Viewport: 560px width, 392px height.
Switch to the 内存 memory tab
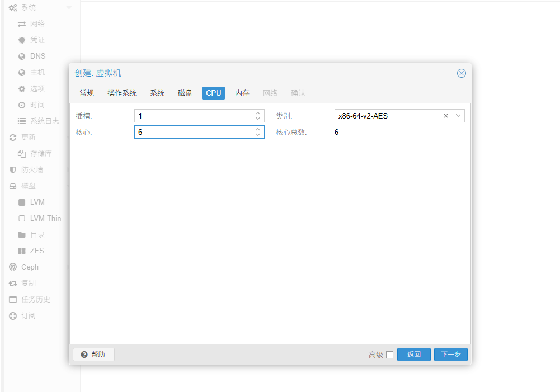[x=242, y=93]
